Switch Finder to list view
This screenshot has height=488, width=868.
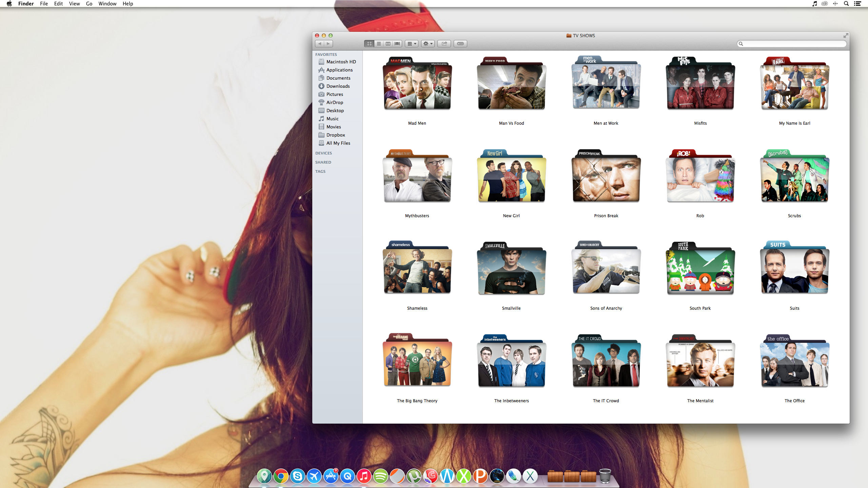click(x=379, y=43)
